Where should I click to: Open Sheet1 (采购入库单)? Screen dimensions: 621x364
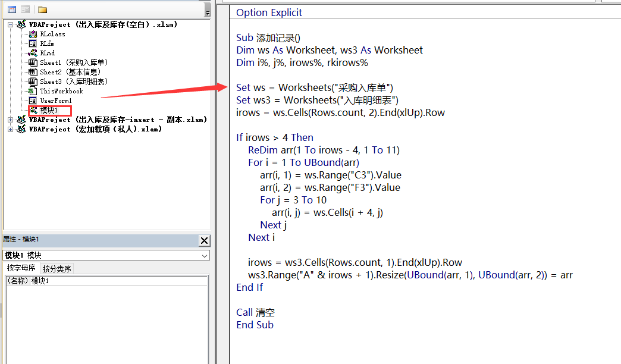pyautogui.click(x=74, y=62)
